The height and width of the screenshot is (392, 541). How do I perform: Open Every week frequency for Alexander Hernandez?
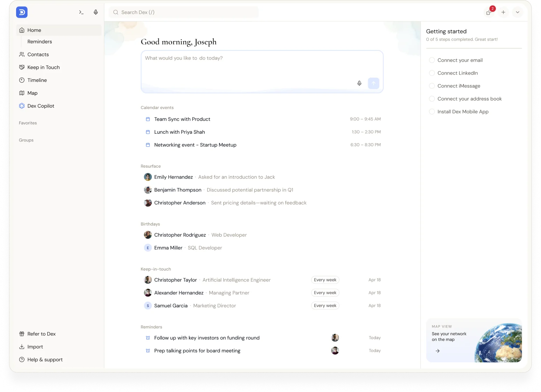(325, 293)
